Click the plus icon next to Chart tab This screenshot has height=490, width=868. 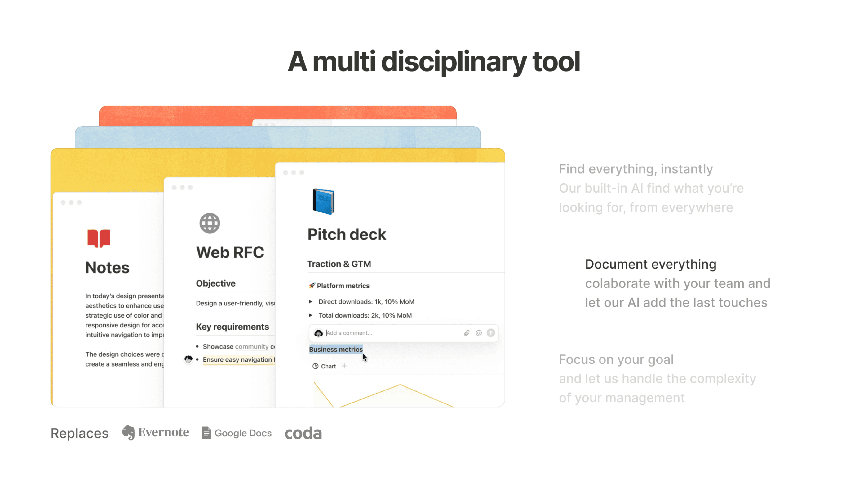click(x=344, y=366)
